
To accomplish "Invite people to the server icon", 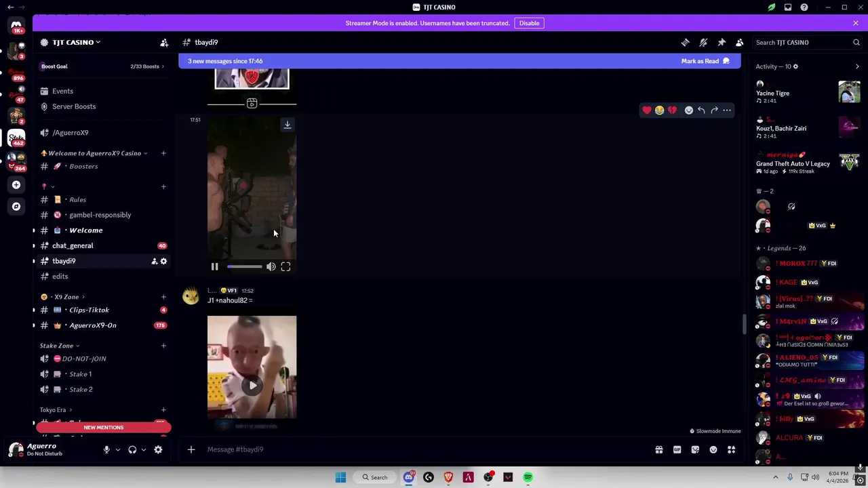I will pyautogui.click(x=164, y=42).
